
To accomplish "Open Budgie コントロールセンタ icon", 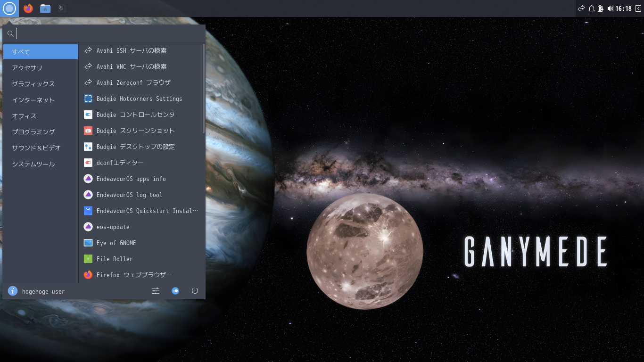I will pos(88,115).
